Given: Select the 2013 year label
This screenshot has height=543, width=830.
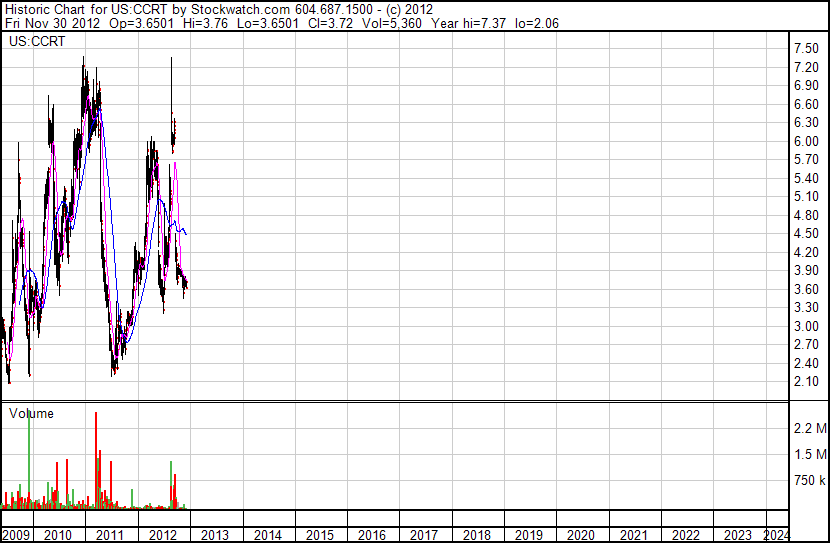Looking at the screenshot, I should tap(215, 535).
